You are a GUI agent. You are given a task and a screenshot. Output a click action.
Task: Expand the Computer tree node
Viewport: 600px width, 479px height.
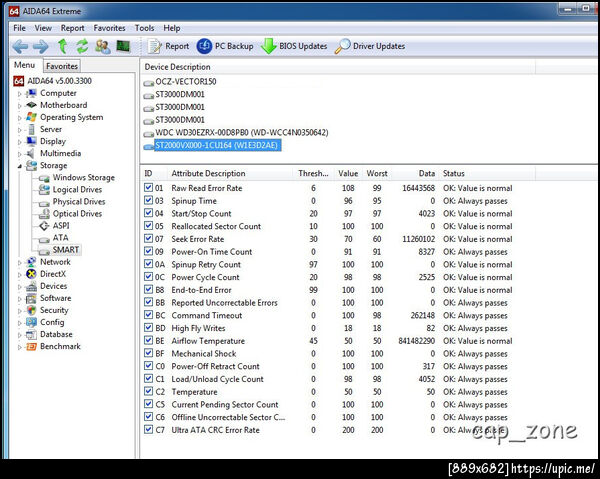pyautogui.click(x=20, y=94)
